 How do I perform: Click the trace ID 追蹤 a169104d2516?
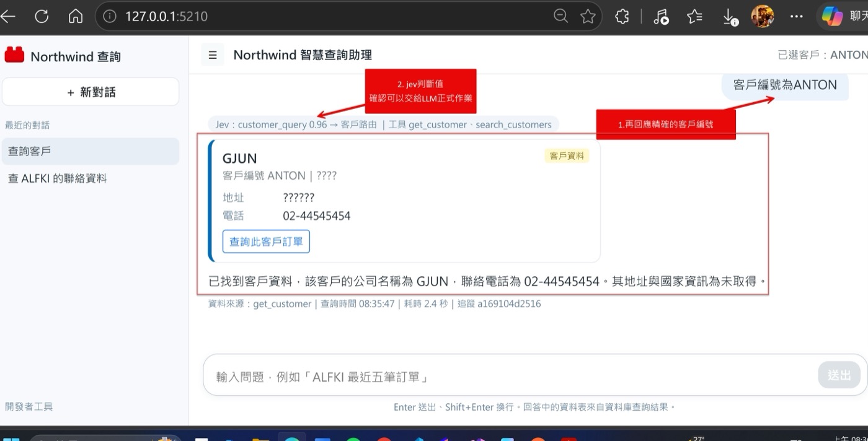point(499,304)
